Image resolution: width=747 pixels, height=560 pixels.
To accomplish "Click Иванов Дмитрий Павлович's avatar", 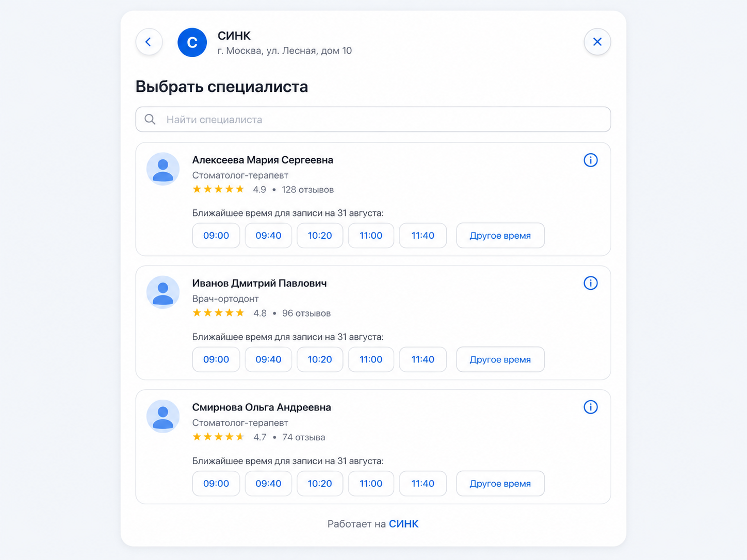I will coord(163,292).
